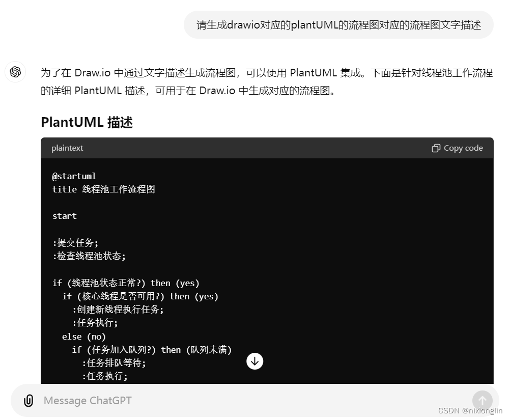Copy the PlantUML code block
Screen dimensions: 510x420
click(x=457, y=148)
